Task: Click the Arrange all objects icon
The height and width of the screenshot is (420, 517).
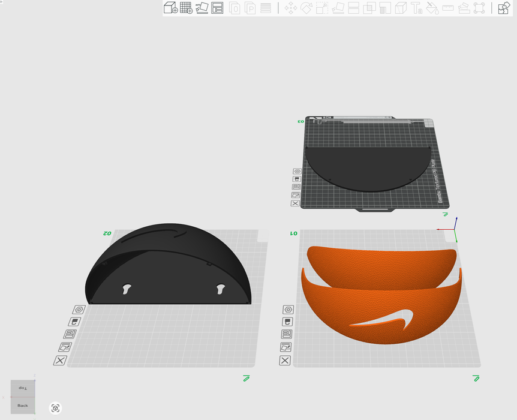Action: tap(218, 8)
